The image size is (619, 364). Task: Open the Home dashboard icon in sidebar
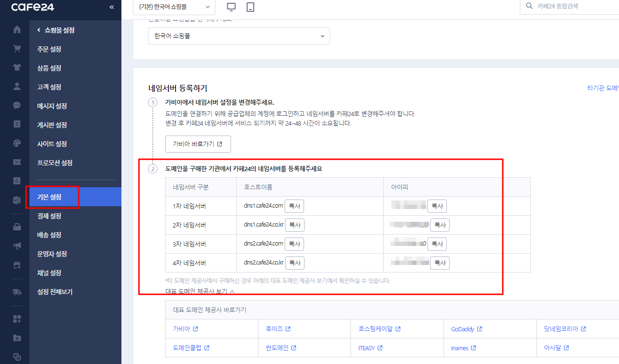click(17, 29)
